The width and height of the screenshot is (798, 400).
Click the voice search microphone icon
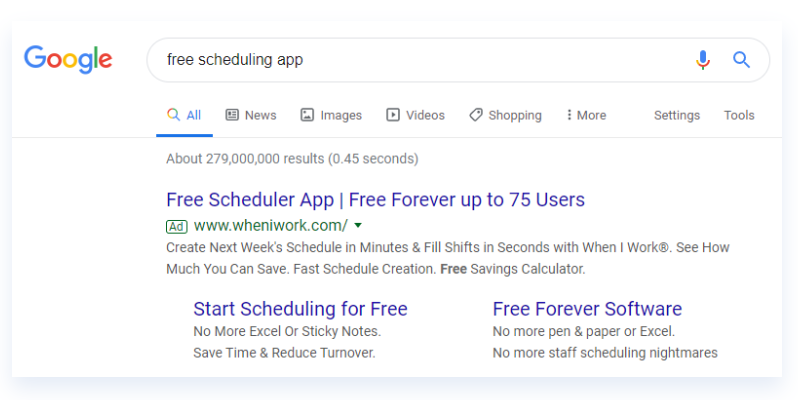703,60
